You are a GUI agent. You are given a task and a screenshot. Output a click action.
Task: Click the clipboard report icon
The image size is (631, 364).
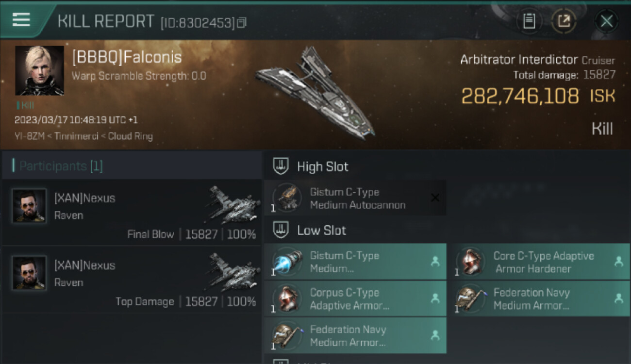point(529,21)
